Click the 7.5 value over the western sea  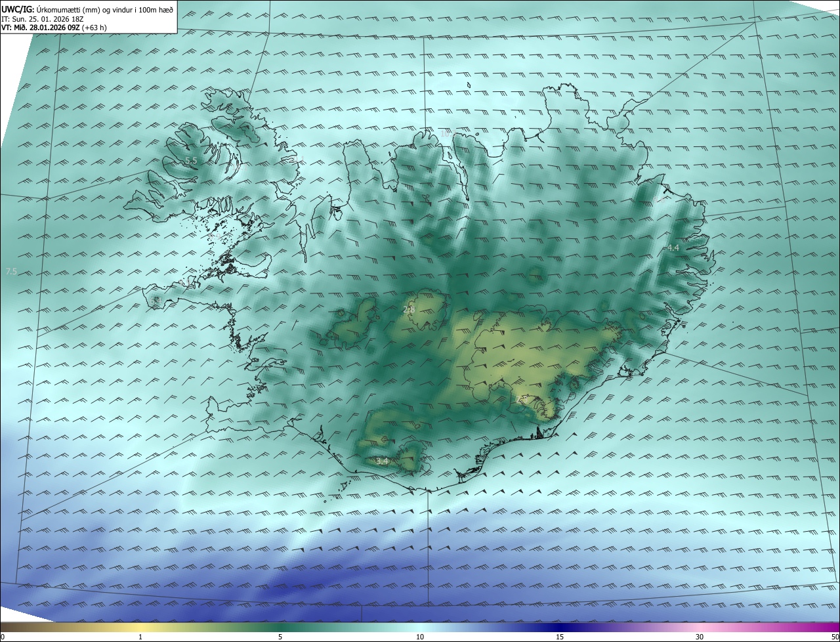[x=10, y=271]
